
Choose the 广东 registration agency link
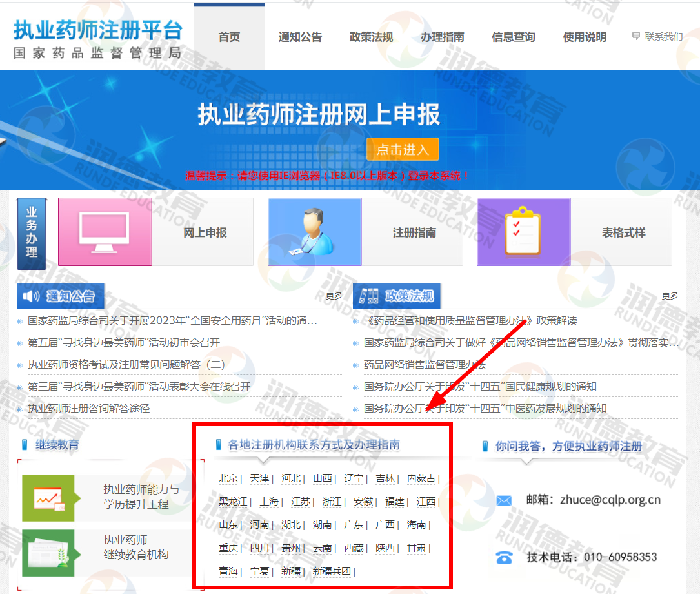(354, 525)
